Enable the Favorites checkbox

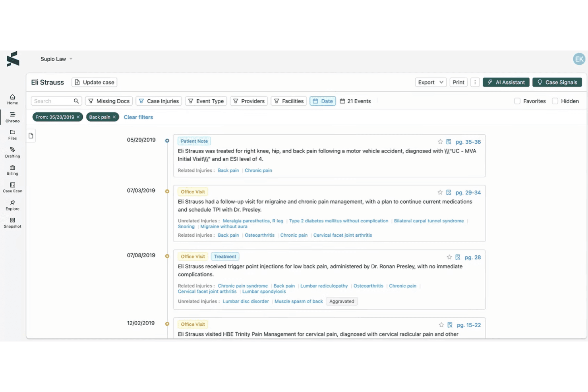517,101
